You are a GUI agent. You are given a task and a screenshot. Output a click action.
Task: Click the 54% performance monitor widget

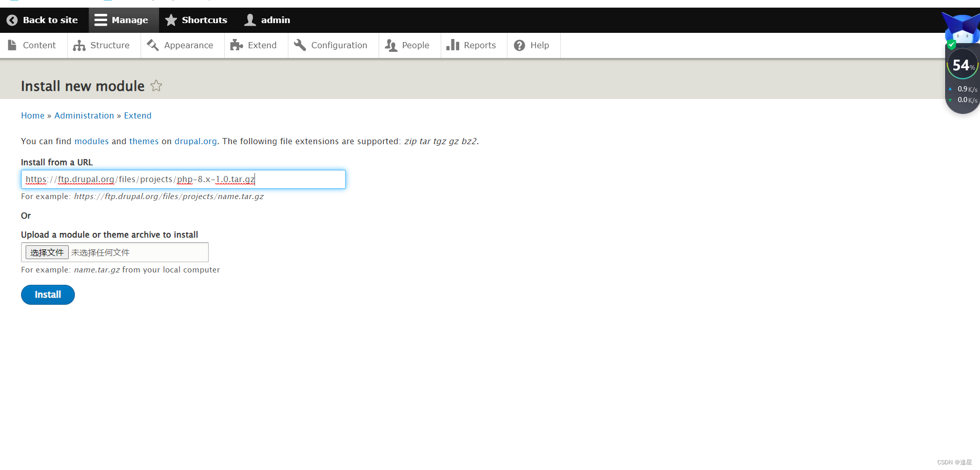coord(963,65)
